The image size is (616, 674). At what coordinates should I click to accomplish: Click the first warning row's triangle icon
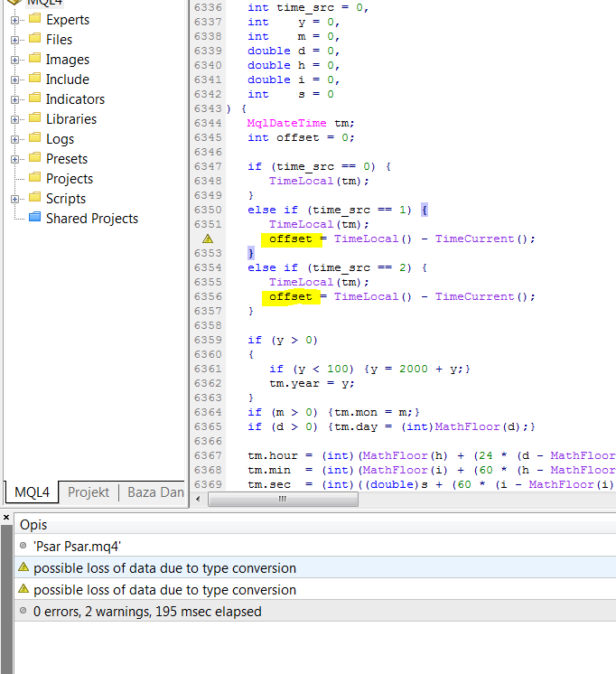point(23,567)
